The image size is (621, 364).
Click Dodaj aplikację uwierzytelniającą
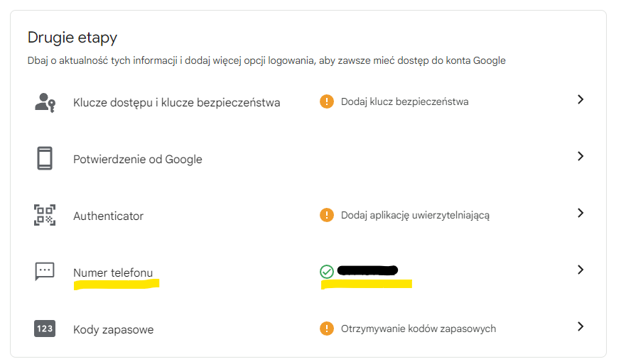tap(415, 215)
